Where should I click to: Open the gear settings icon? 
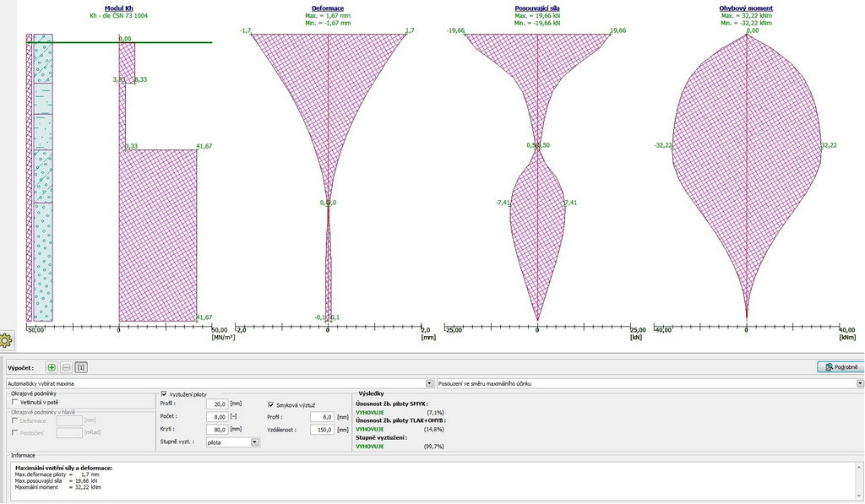(6, 341)
